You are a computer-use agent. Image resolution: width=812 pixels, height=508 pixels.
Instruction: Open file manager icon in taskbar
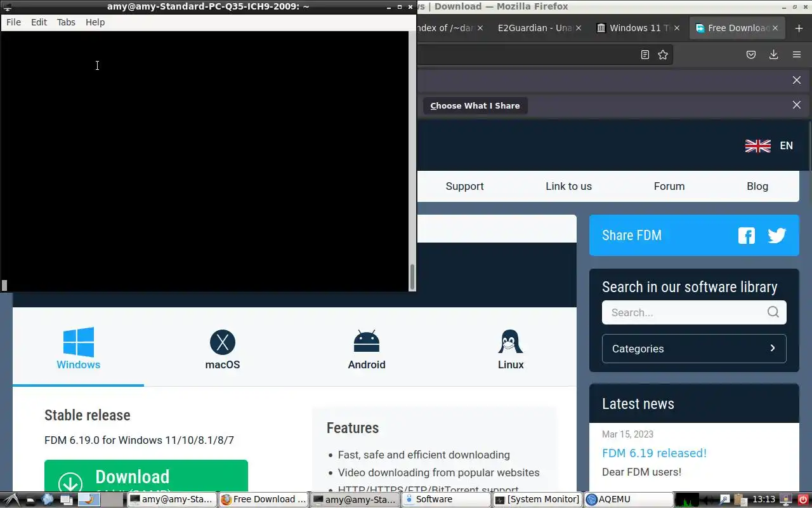[x=30, y=500]
